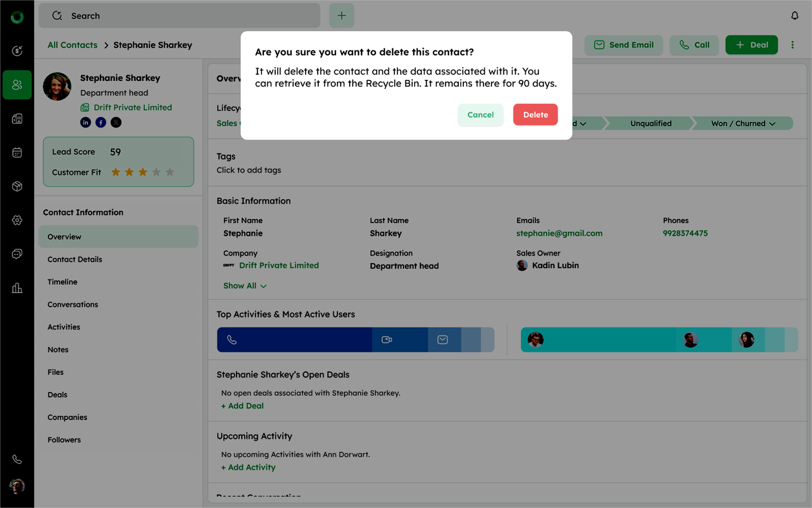Select Unqualified lifecycle stage
Viewport: 812px width, 508px height.
(651, 123)
